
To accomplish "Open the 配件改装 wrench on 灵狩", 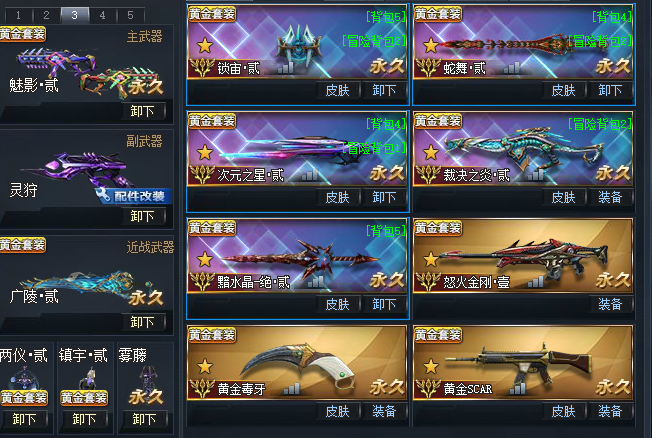I will click(133, 195).
